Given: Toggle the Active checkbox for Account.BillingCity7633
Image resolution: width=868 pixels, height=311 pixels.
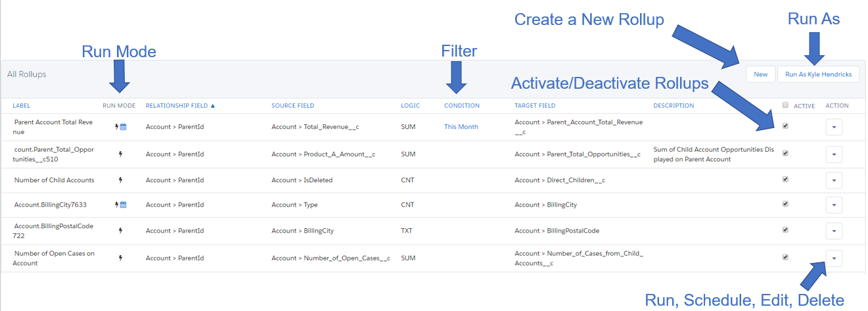Looking at the screenshot, I should 785,204.
